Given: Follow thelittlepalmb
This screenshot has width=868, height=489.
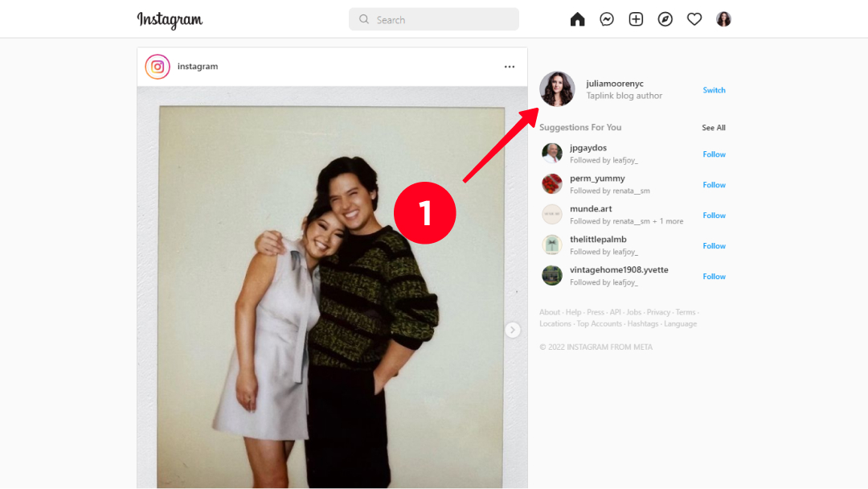Looking at the screenshot, I should pyautogui.click(x=714, y=246).
